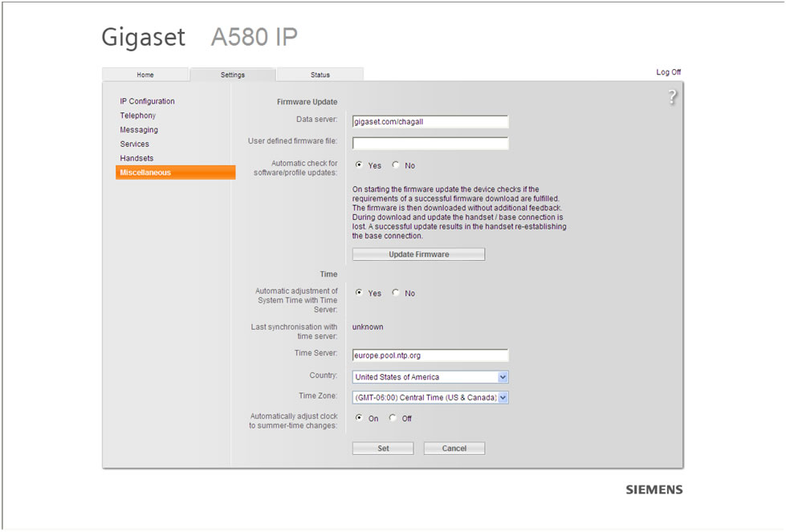786x532 pixels.
Task: Open the Status tab
Action: tap(320, 75)
